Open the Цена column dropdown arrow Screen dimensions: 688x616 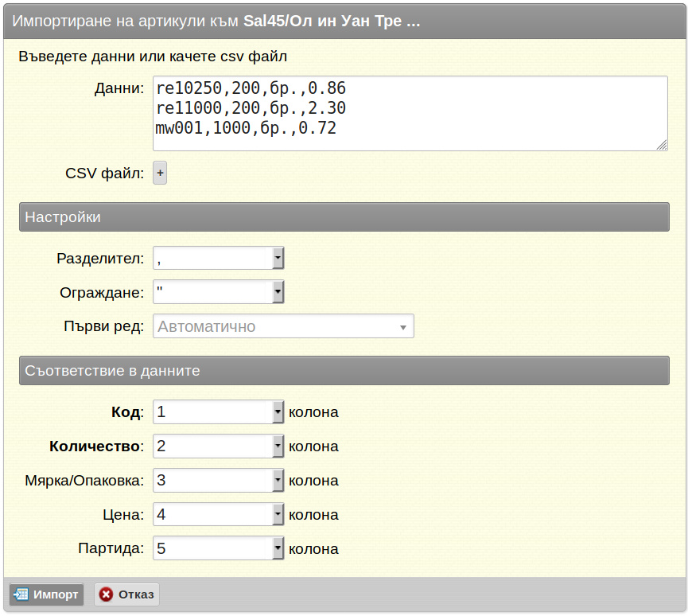pyautogui.click(x=278, y=515)
